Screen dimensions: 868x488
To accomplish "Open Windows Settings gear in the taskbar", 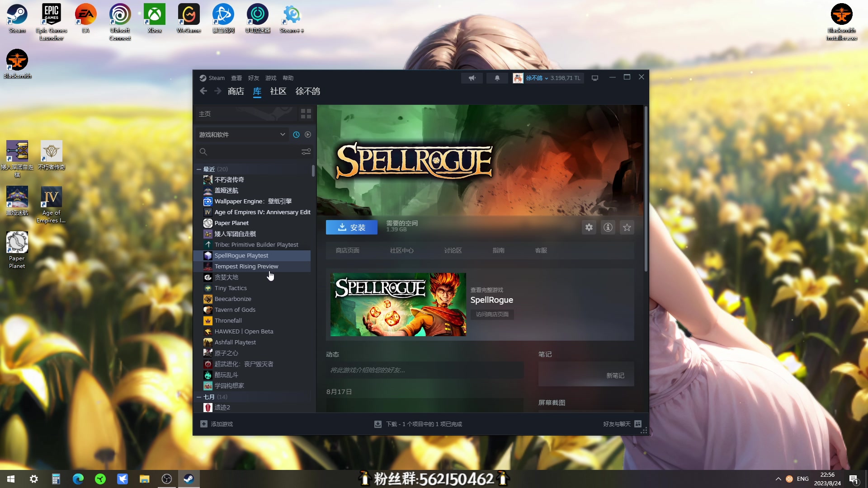I will click(34, 479).
